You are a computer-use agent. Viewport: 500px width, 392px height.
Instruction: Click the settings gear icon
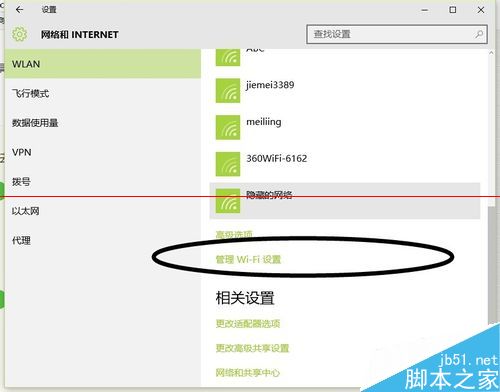pos(19,34)
